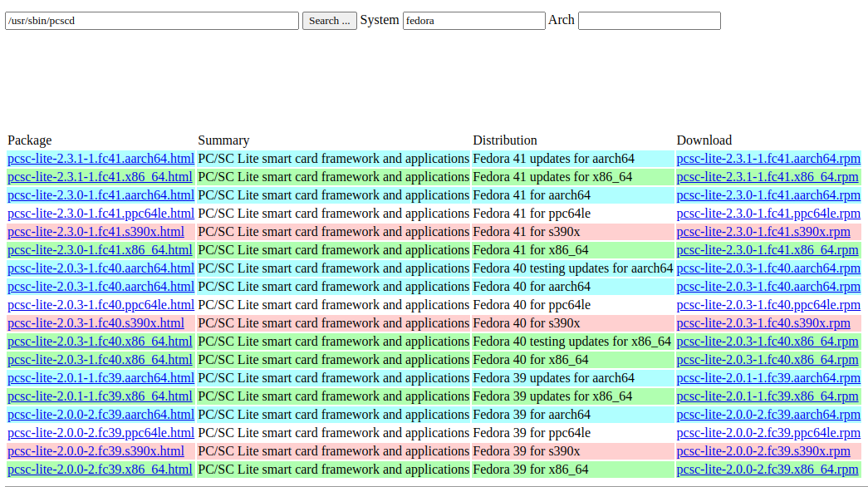Viewport: 868px width, 487px height.
Task: Select "Fedora 40 testing updates for aarch64" cell
Action: click(573, 268)
